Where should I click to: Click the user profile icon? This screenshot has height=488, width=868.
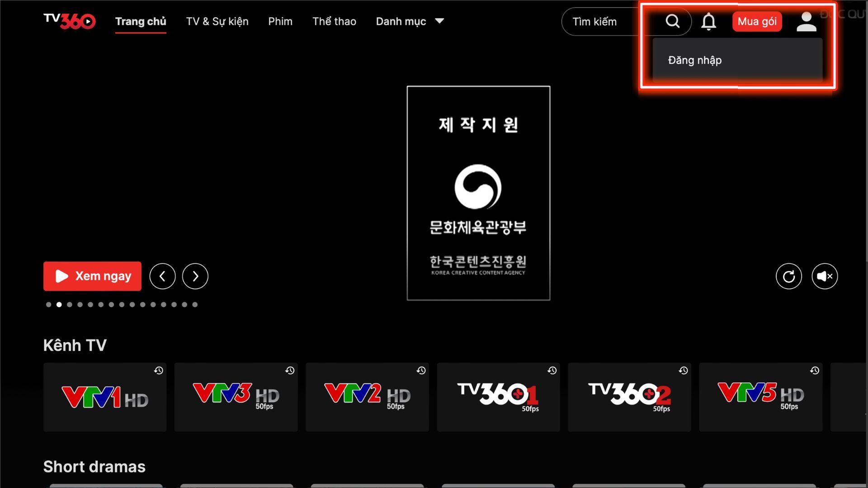(806, 21)
